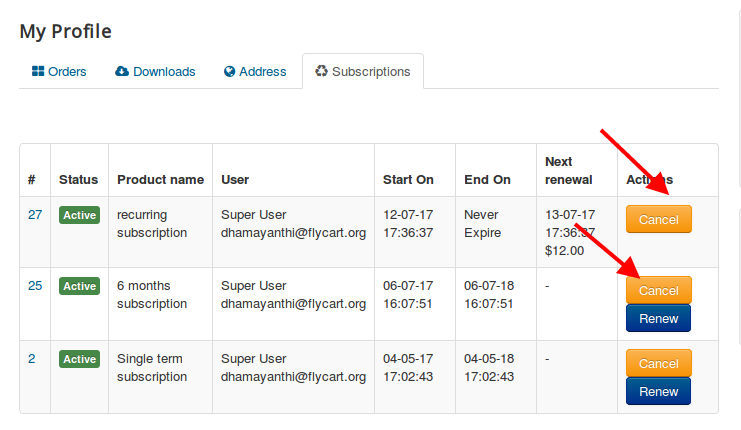Cancel the 6 months subscription
The width and height of the screenshot is (741, 430).
pyautogui.click(x=658, y=290)
